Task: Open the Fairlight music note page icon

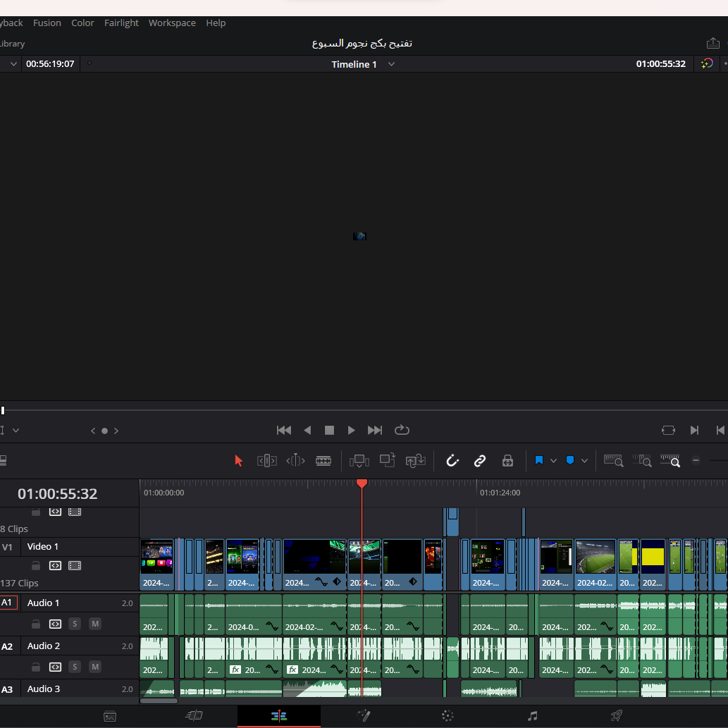Action: (x=532, y=716)
